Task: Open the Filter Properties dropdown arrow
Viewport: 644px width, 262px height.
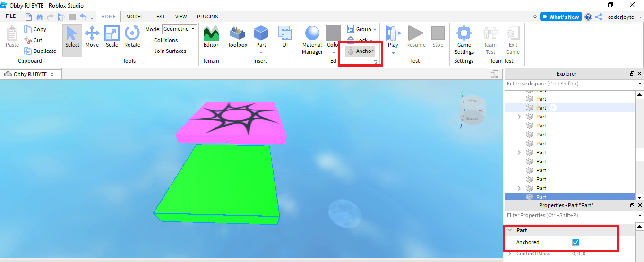Action: [640, 216]
